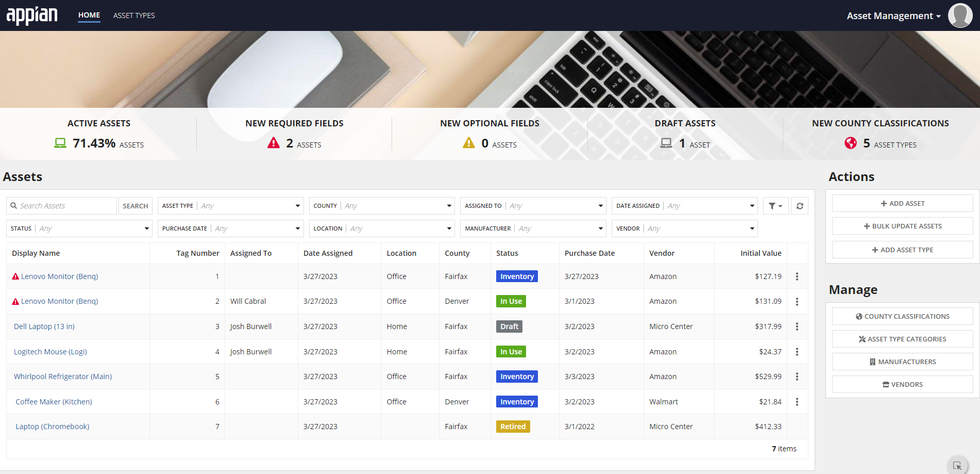Viewport: 980px width, 474px height.
Task: Open the Whirlpool Refrigerator asset link
Action: [62, 376]
